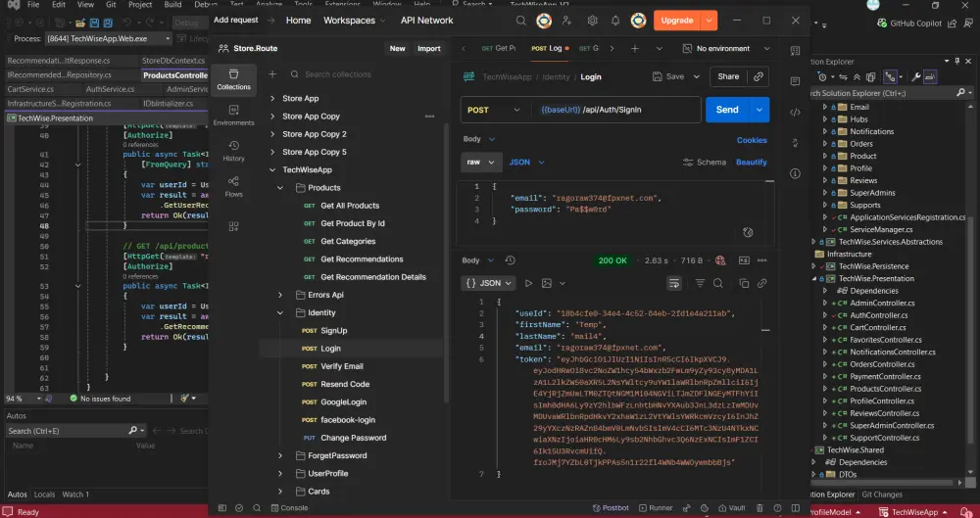Open the raw body type dropdown

[481, 163]
